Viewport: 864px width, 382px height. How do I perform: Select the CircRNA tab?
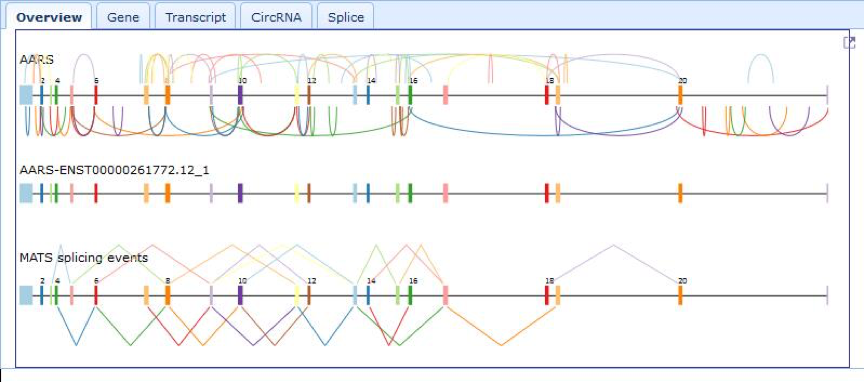point(276,17)
